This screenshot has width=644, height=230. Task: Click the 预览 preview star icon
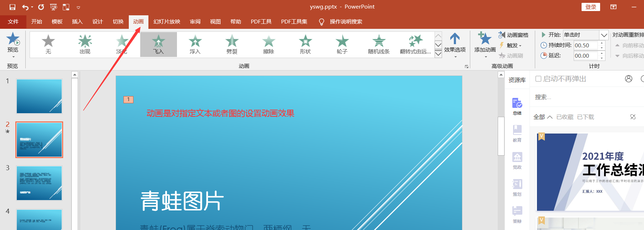(13, 39)
